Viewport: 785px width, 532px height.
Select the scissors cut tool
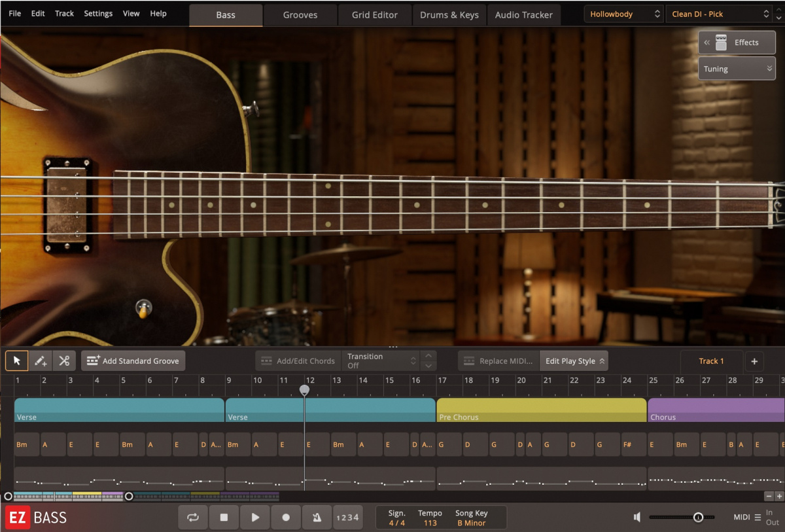65,361
